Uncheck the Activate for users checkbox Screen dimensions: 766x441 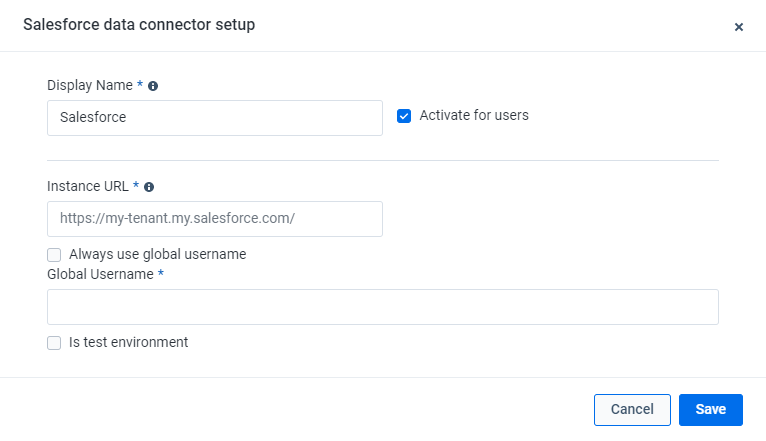pyautogui.click(x=404, y=116)
